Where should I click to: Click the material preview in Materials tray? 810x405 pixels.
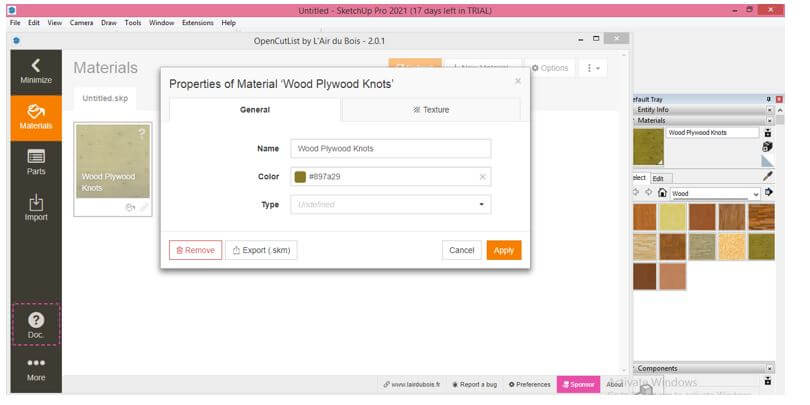pos(648,147)
